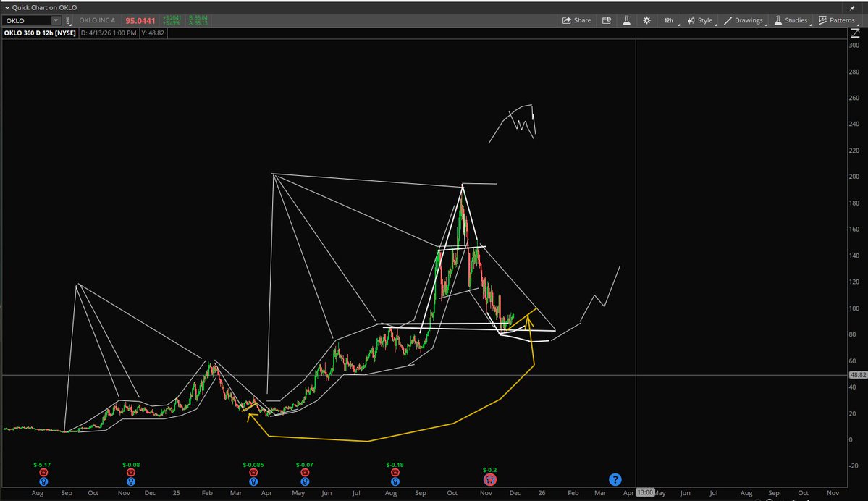Open the Studies menu
Viewport: 868px width, 501px height.
(791, 20)
